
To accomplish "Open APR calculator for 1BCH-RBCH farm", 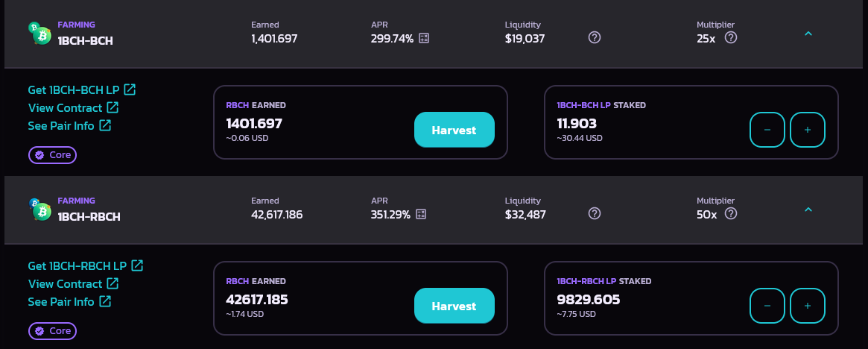I will 421,214.
